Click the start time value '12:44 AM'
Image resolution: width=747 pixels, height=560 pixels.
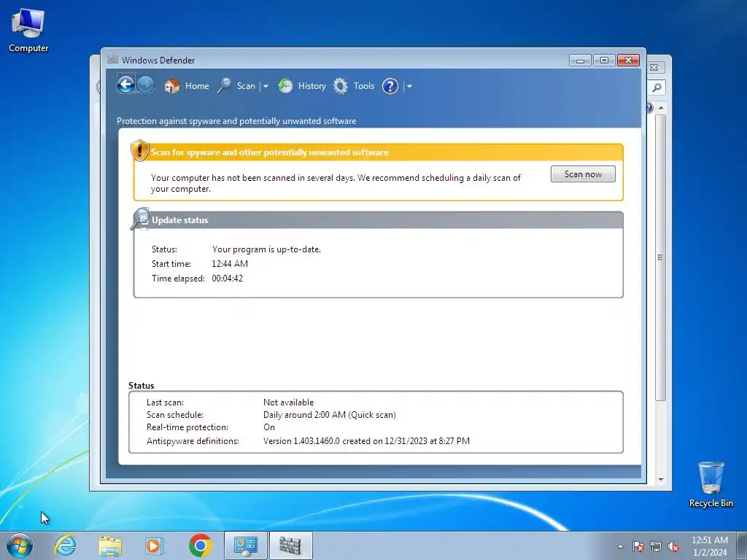click(x=230, y=263)
